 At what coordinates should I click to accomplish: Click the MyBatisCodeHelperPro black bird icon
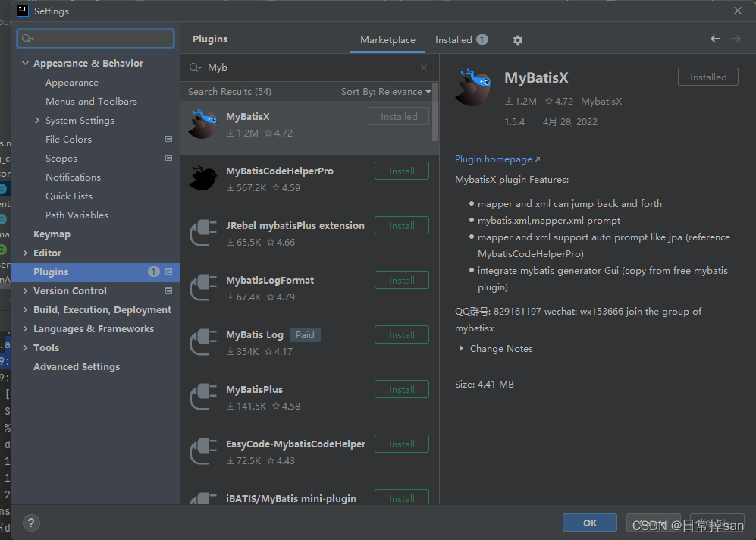tap(203, 178)
